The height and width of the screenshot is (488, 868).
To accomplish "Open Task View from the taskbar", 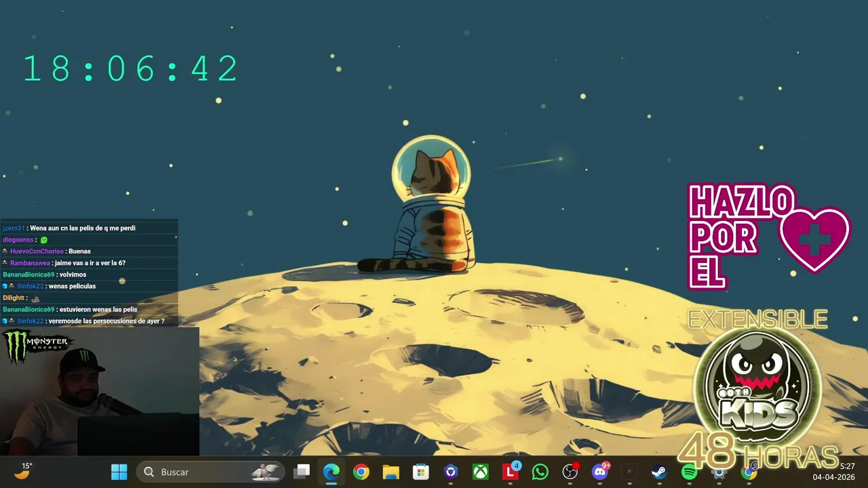I will pos(302,472).
